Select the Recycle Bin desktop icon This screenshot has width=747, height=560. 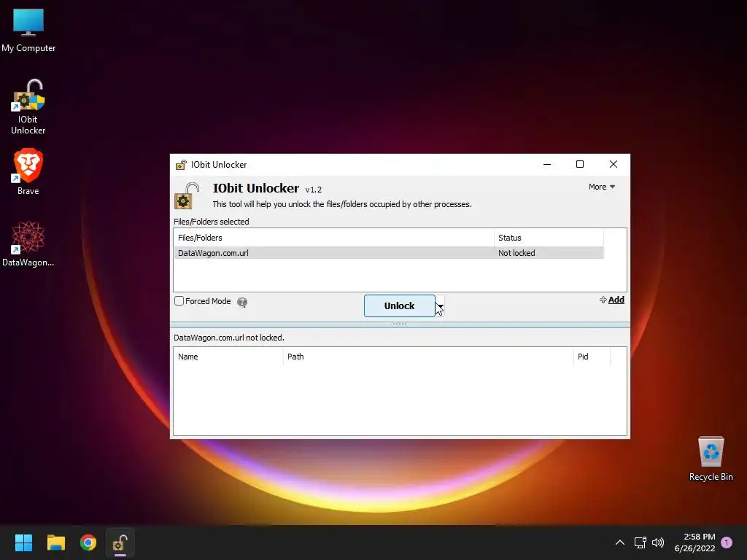711,459
